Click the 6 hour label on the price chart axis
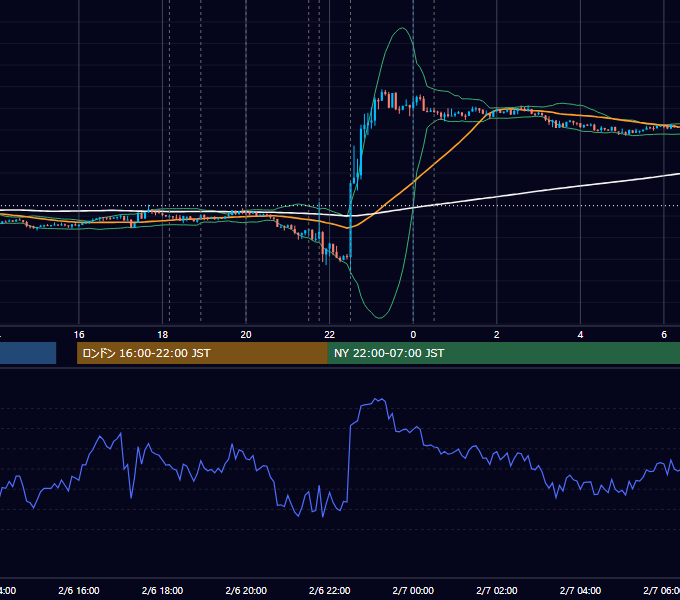The width and height of the screenshot is (680, 600). click(664, 335)
